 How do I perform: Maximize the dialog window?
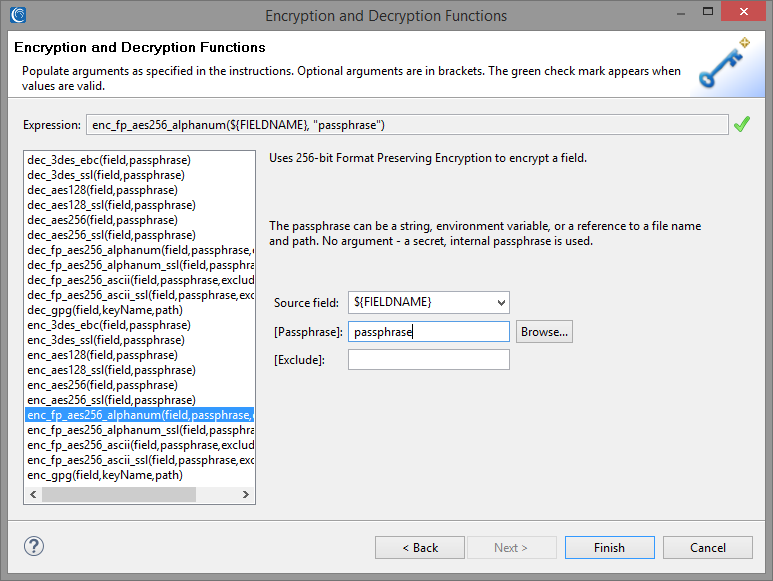coord(708,11)
